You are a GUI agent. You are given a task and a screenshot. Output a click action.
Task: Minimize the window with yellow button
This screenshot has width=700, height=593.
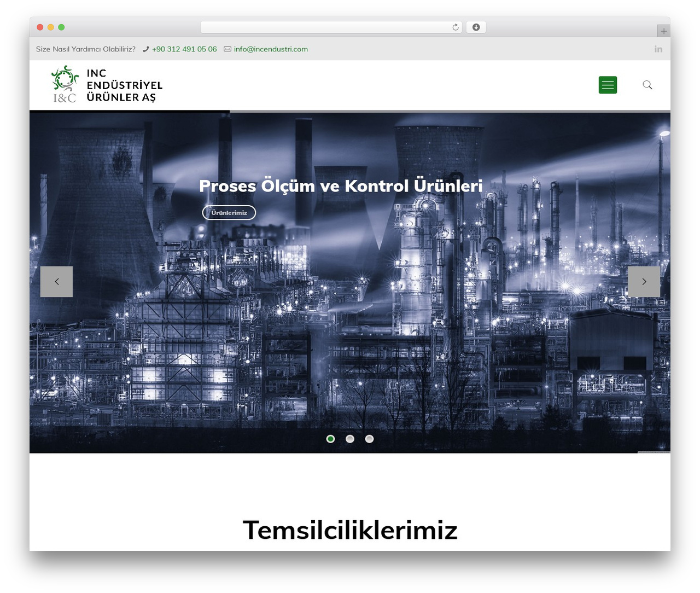pos(51,27)
